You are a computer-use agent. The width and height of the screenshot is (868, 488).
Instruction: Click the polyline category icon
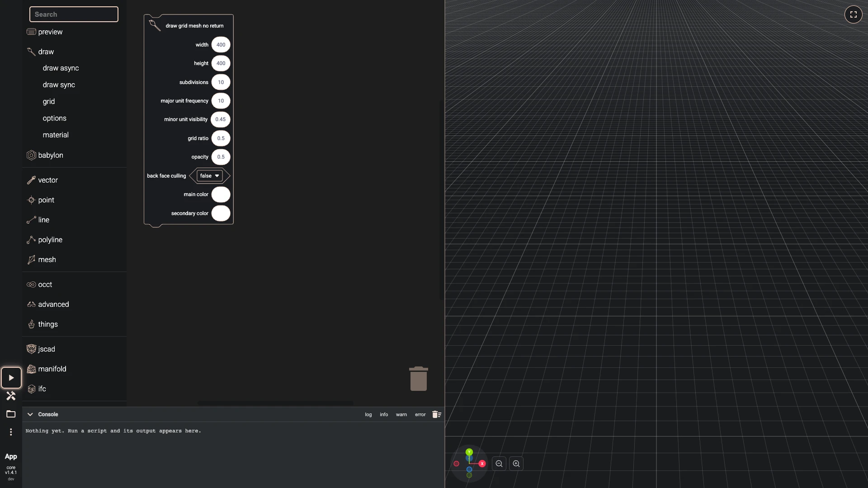31,239
